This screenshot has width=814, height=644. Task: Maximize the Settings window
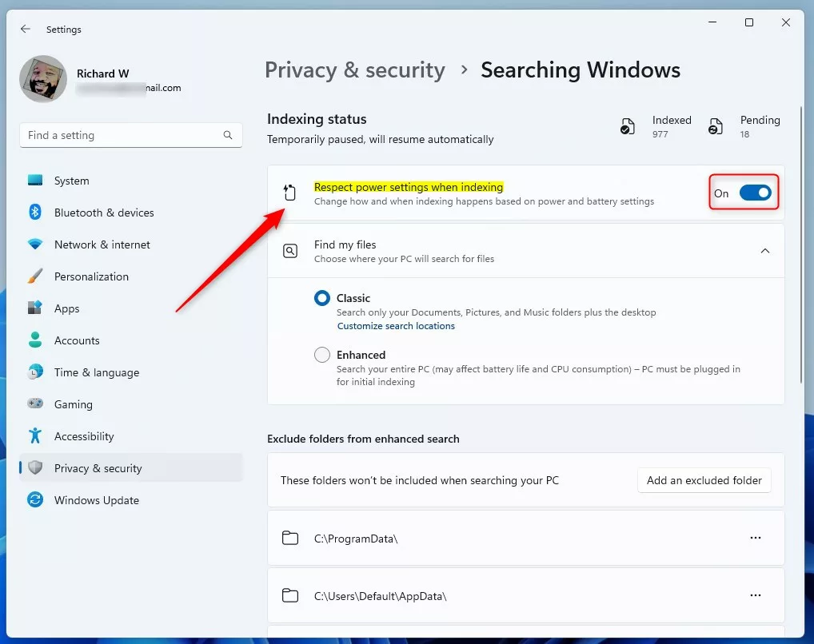tap(749, 22)
